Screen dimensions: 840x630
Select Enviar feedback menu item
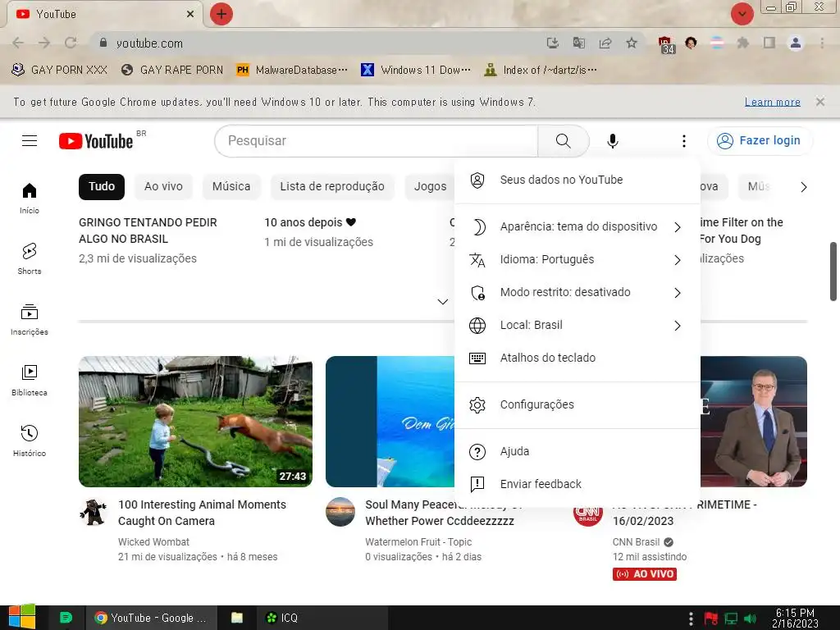coord(577,484)
